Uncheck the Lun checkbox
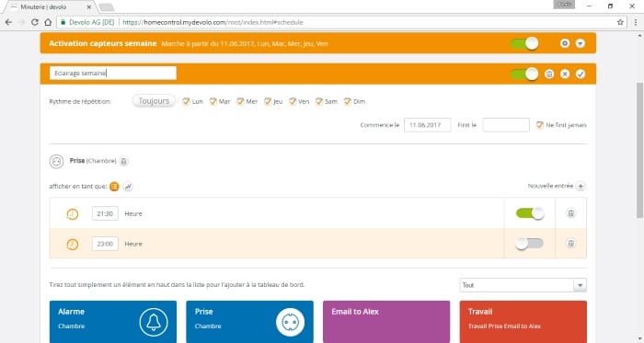This screenshot has height=343, width=644. tap(186, 101)
